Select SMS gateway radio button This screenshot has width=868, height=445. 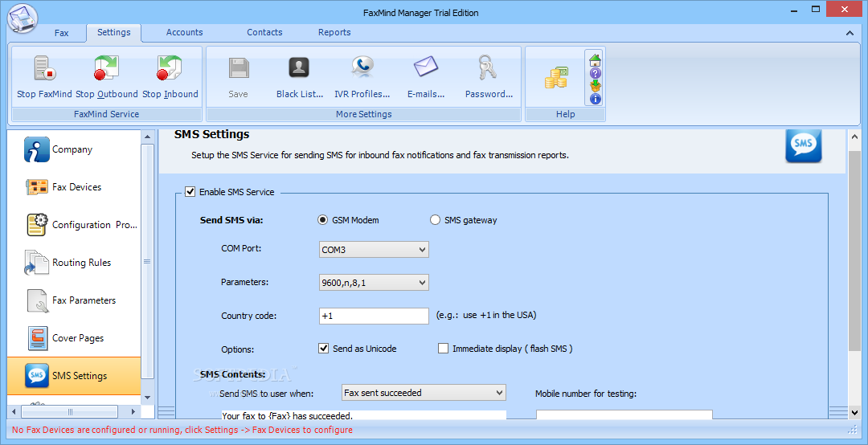pyautogui.click(x=435, y=220)
